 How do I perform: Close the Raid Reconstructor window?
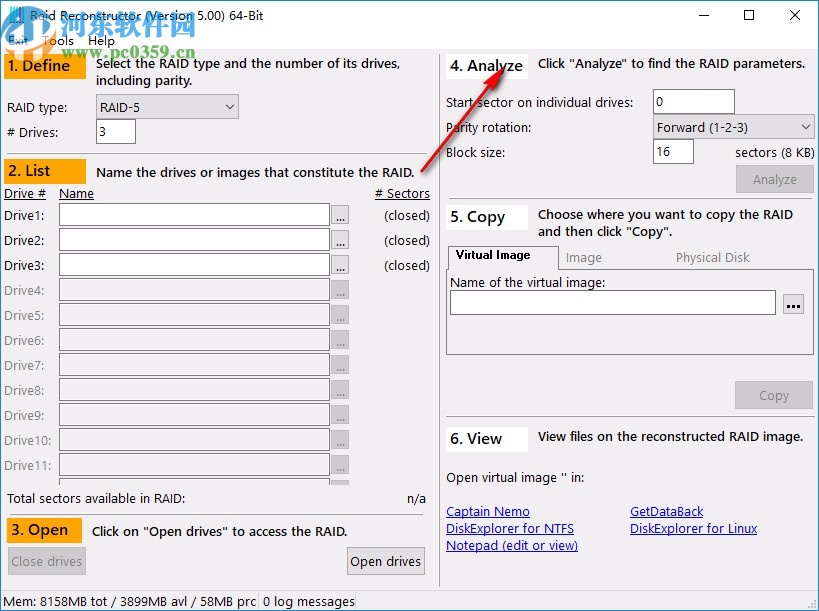coord(794,15)
